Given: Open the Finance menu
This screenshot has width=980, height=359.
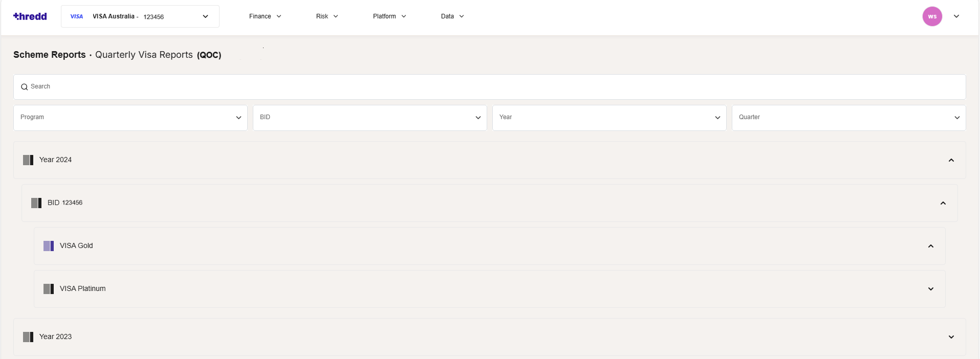Looking at the screenshot, I should (x=265, y=16).
